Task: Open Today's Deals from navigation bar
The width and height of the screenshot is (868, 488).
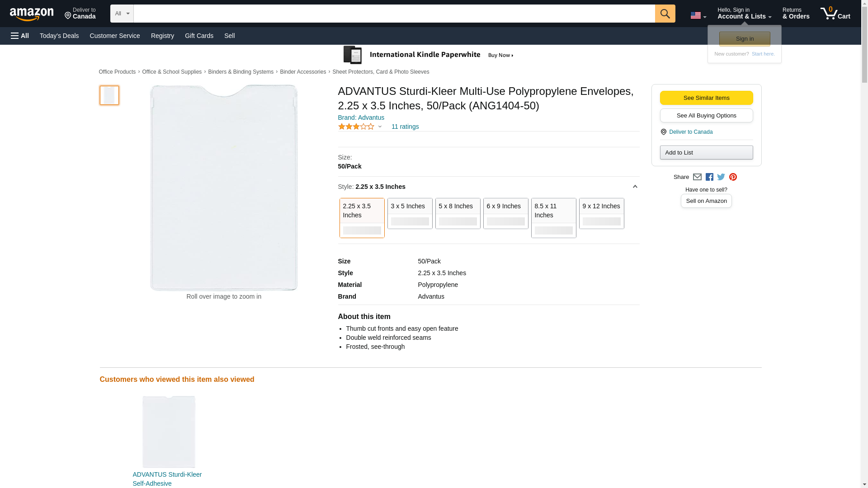Action: pyautogui.click(x=59, y=36)
